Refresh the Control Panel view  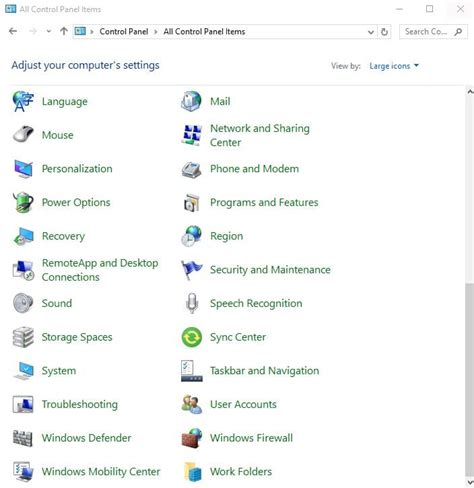coord(384,32)
